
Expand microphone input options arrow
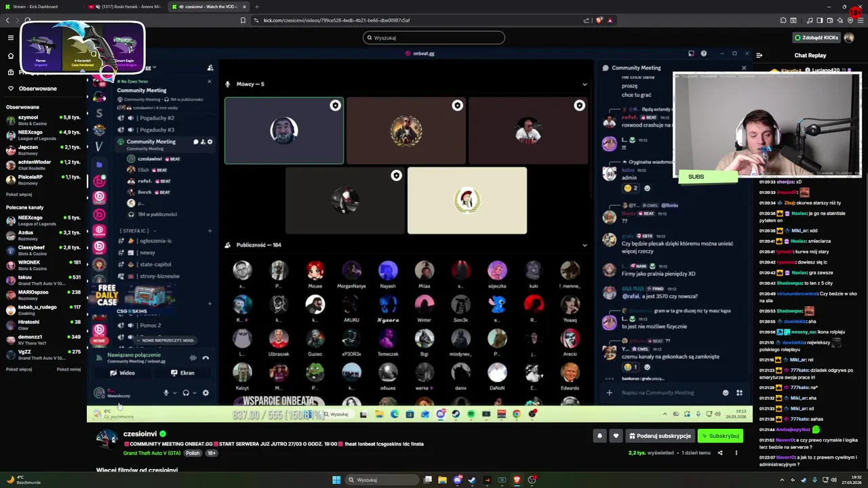(174, 393)
